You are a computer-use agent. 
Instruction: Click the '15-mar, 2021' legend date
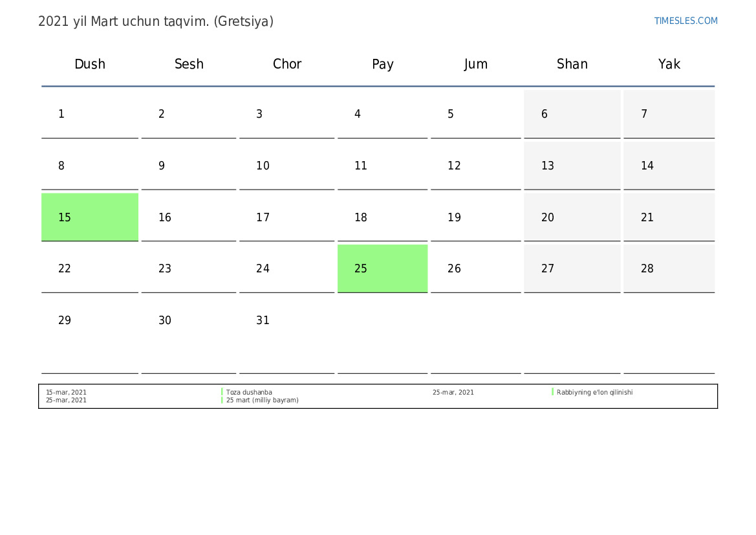tap(66, 392)
